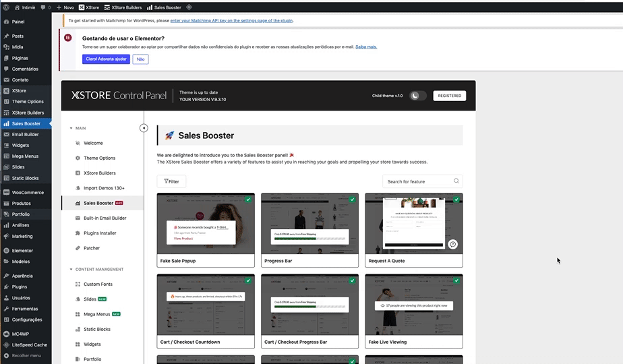The width and height of the screenshot is (623, 364).
Task: Open the Saiba mais link
Action: 366,47
